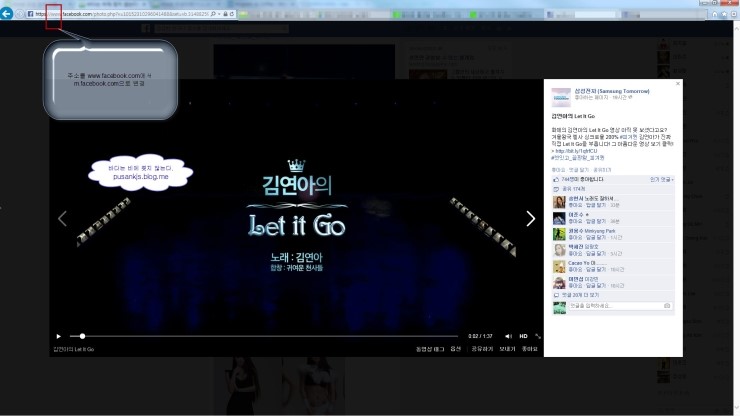Screen dimensions: 740x416
Task: Click the first commenter's avatar
Action: click(559, 202)
